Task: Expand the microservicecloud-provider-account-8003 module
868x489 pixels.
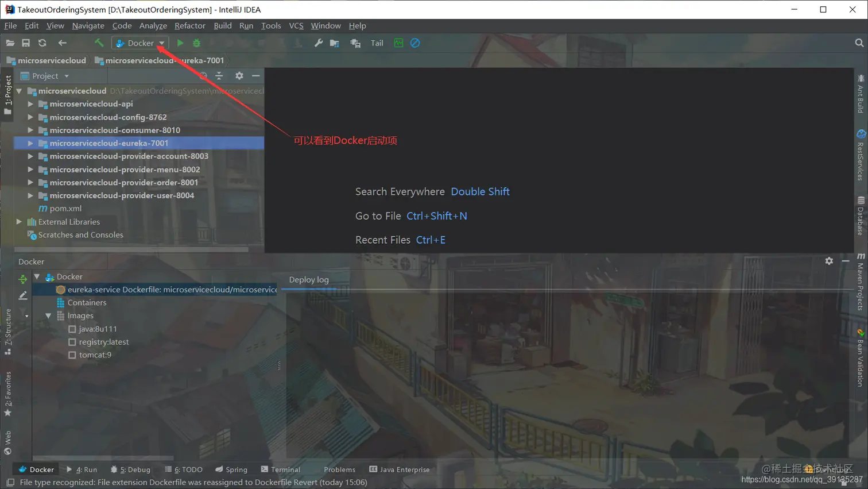Action: (x=30, y=156)
